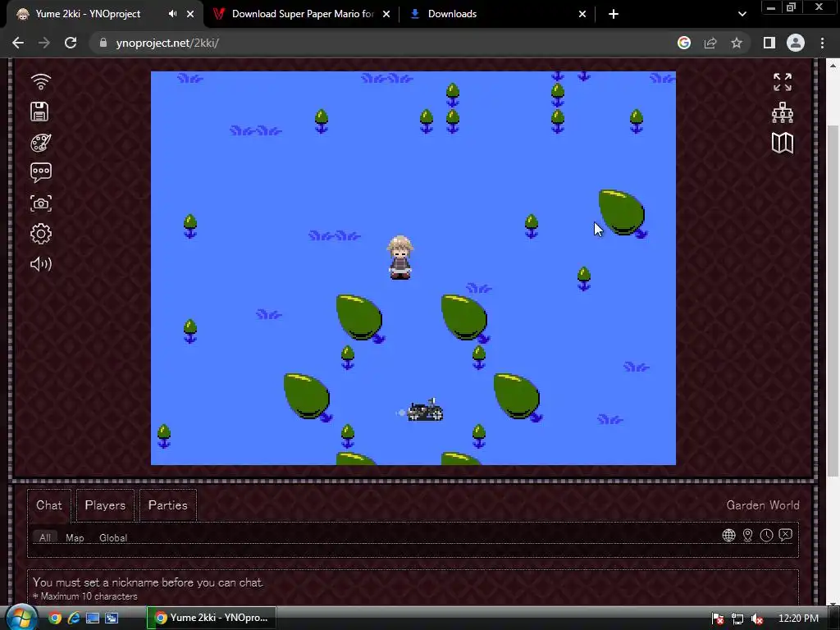Launch Internet Explorer from the taskbar
Image resolution: width=840 pixels, height=630 pixels.
coord(74,619)
